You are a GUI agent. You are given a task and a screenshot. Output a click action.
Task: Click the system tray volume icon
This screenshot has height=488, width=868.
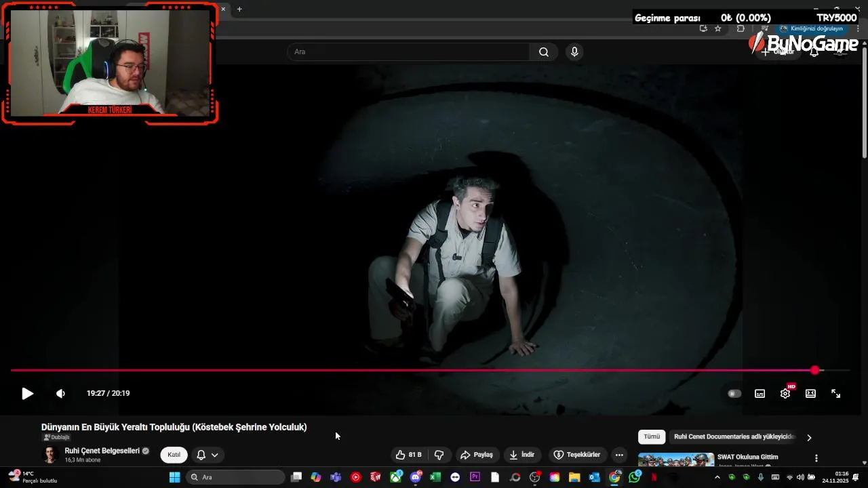click(800, 477)
